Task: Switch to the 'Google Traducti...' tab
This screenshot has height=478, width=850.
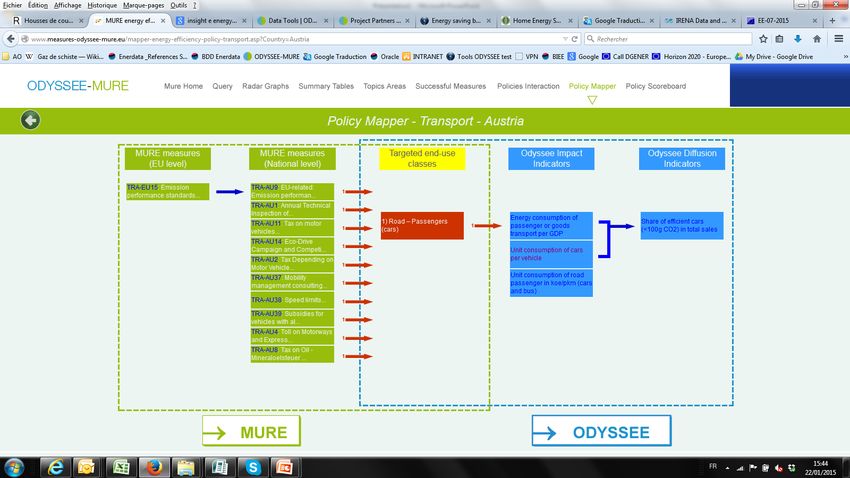Action: click(x=619, y=21)
